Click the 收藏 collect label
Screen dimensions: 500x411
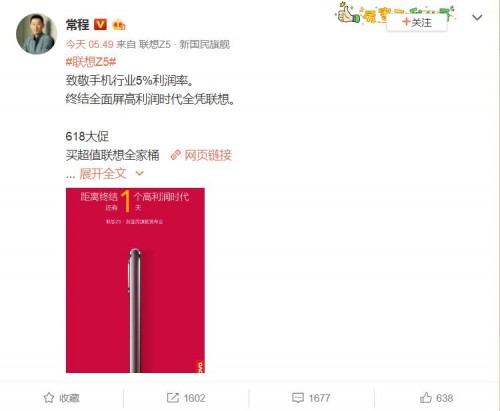69,398
